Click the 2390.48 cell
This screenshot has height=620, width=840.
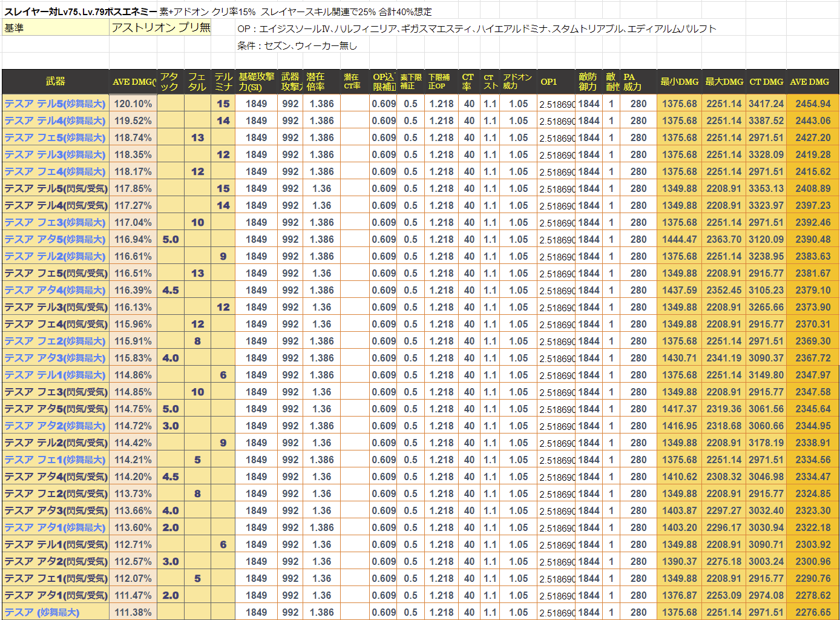click(813, 239)
